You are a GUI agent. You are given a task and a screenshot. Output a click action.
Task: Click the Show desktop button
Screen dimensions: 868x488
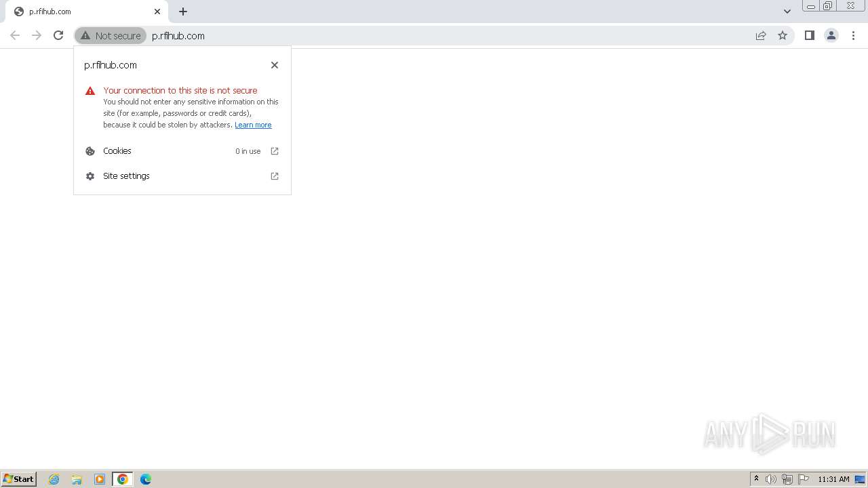pyautogui.click(x=860, y=479)
